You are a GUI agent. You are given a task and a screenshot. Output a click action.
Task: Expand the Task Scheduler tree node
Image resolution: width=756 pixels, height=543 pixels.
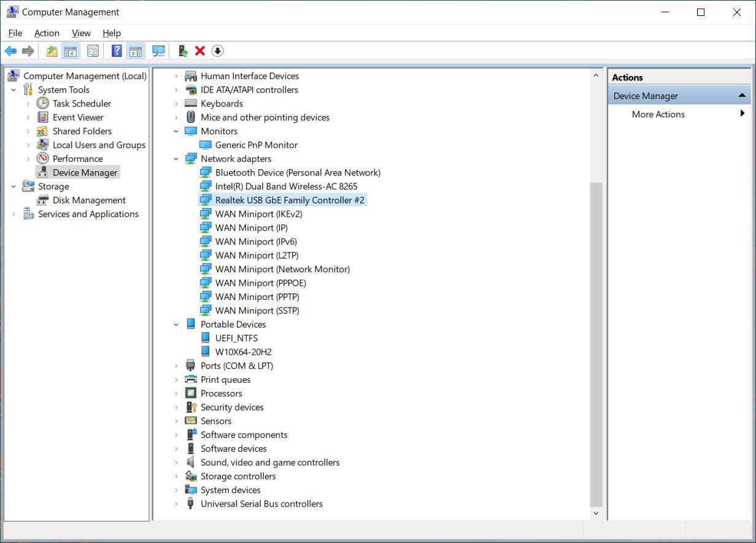tap(28, 104)
